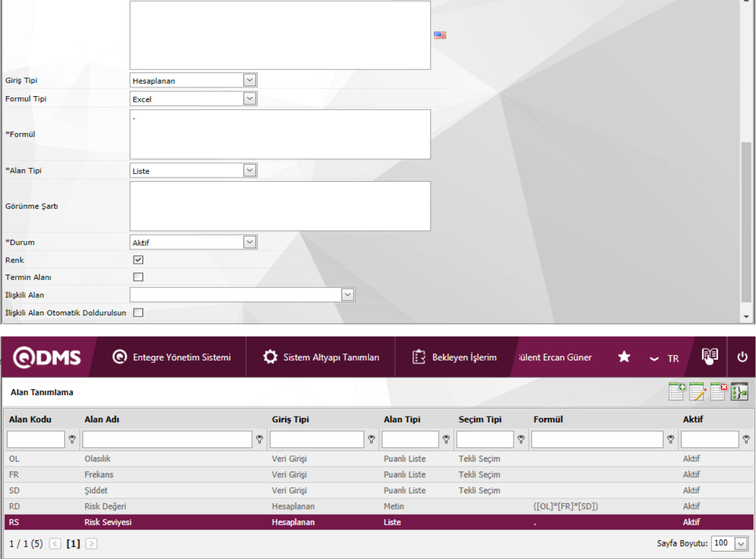Click the delete record icon
Viewport: 756px width, 559px height.
[x=719, y=392]
